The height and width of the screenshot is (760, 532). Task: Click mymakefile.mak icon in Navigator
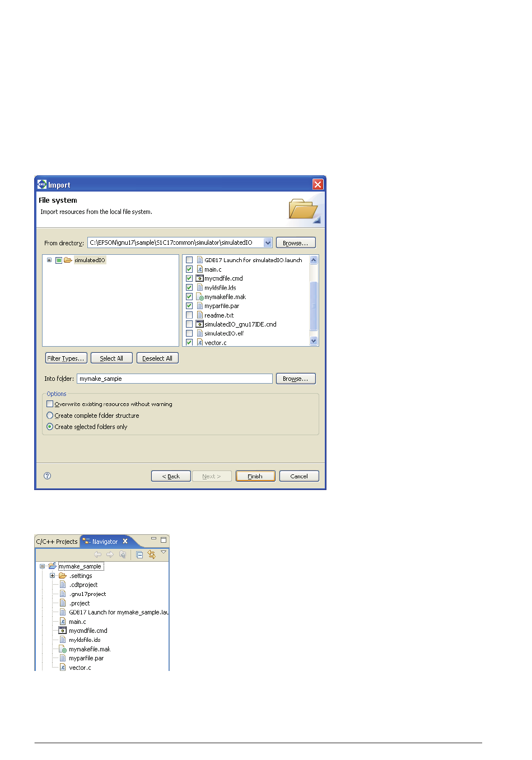pos(63,649)
